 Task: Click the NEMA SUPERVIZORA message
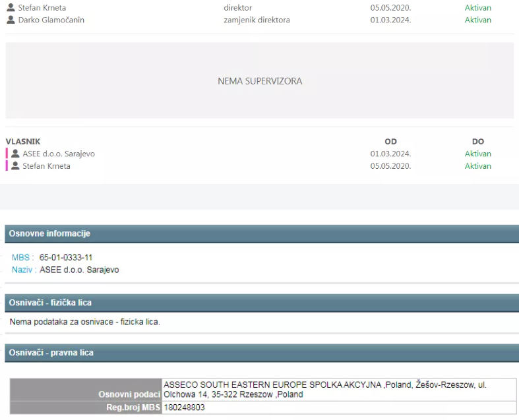[260, 81]
